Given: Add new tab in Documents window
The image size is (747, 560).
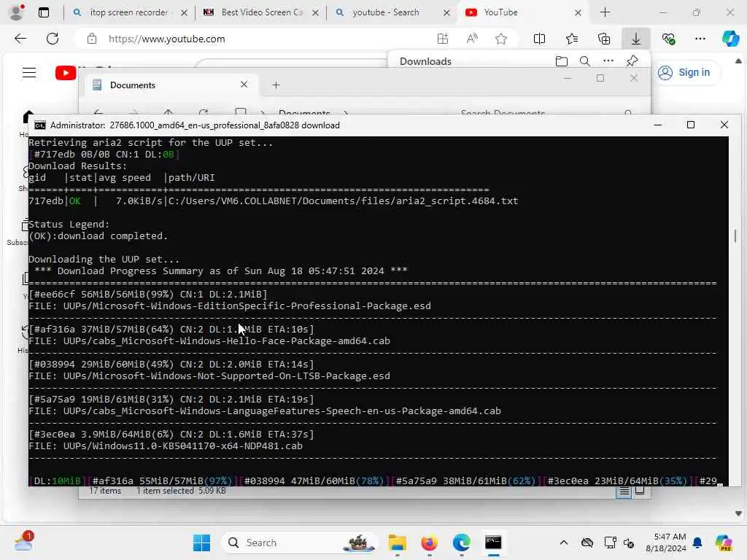Looking at the screenshot, I should 276,85.
